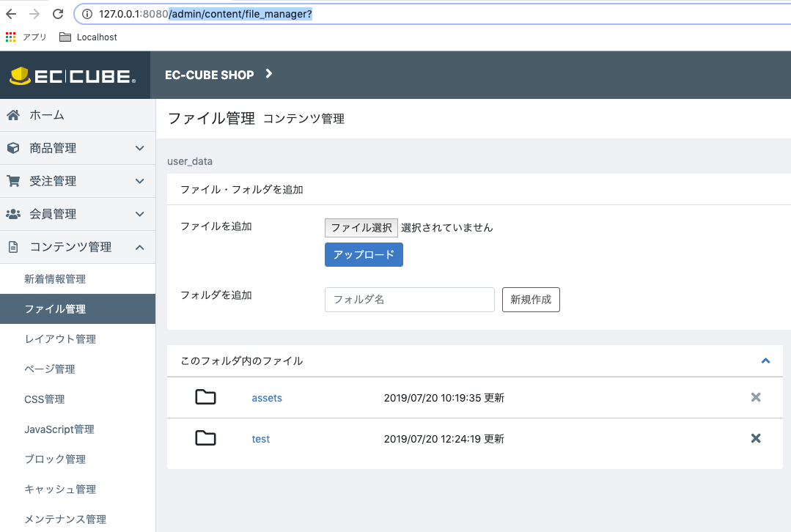Open レイアウト管理 submenu item
Screen dimensions: 791x532
point(78,339)
